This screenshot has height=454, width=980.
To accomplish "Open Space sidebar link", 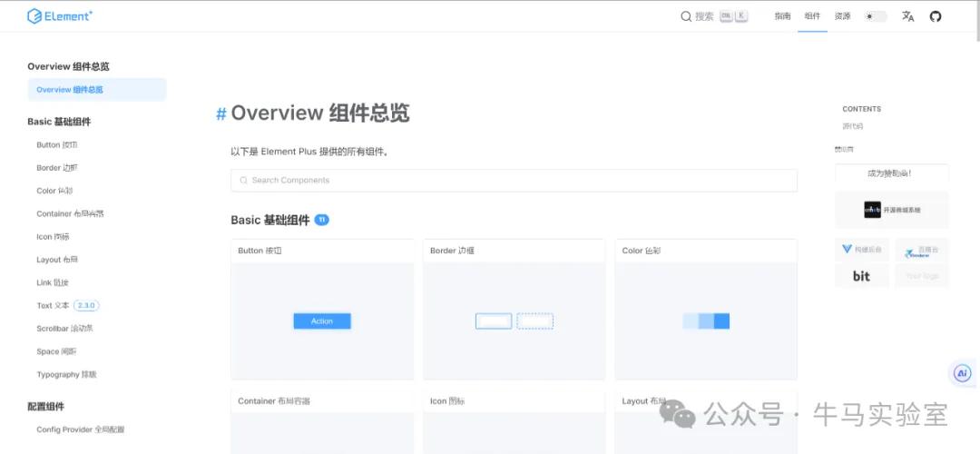I will click(x=56, y=351).
